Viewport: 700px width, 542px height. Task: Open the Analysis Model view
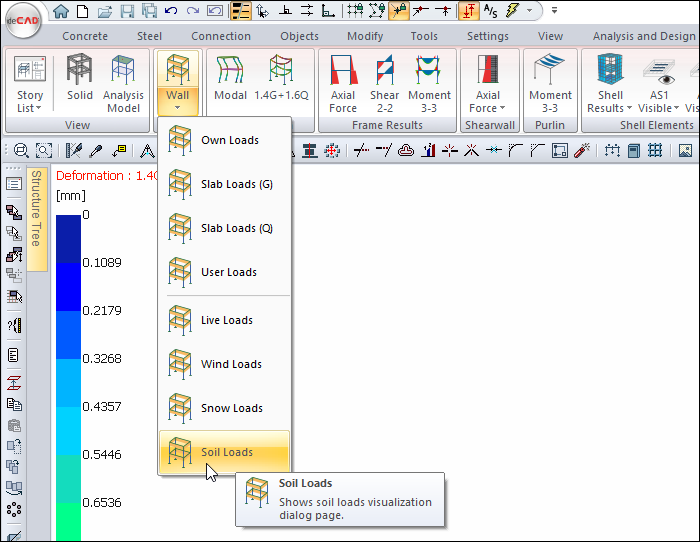tap(123, 83)
